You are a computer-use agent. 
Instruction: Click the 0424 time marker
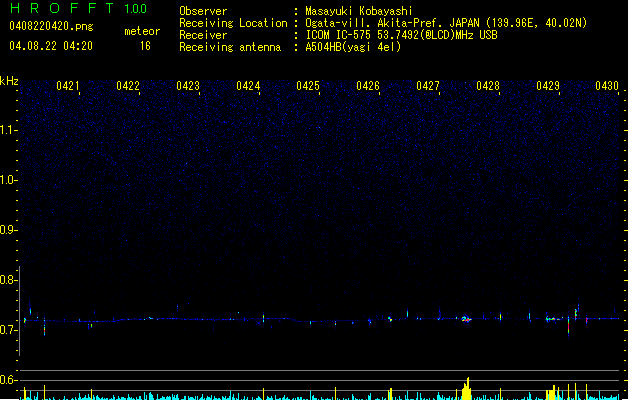(x=248, y=86)
